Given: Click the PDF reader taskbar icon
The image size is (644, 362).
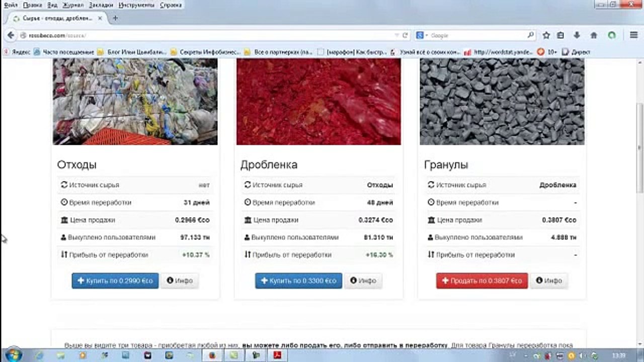Looking at the screenshot, I should point(276,354).
